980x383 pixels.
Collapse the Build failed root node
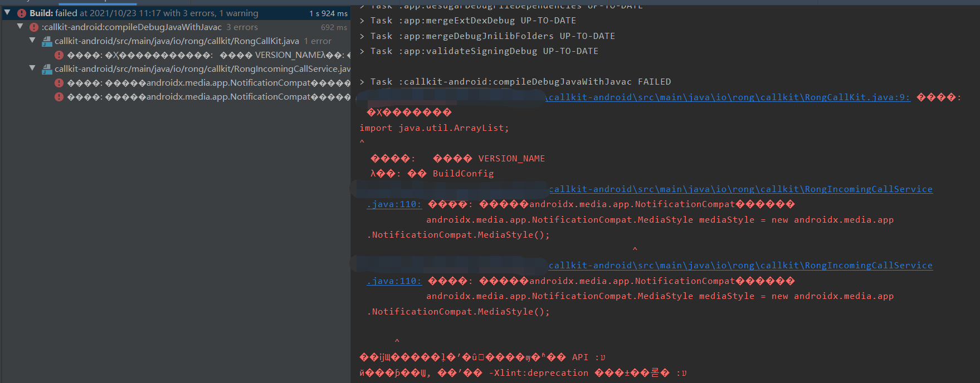[x=7, y=12]
